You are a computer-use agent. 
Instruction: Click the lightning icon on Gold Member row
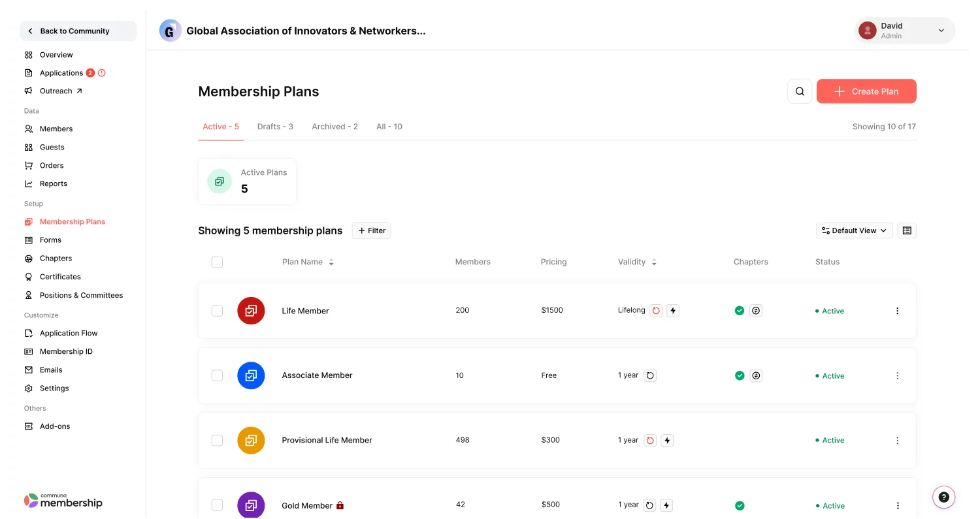tap(666, 505)
